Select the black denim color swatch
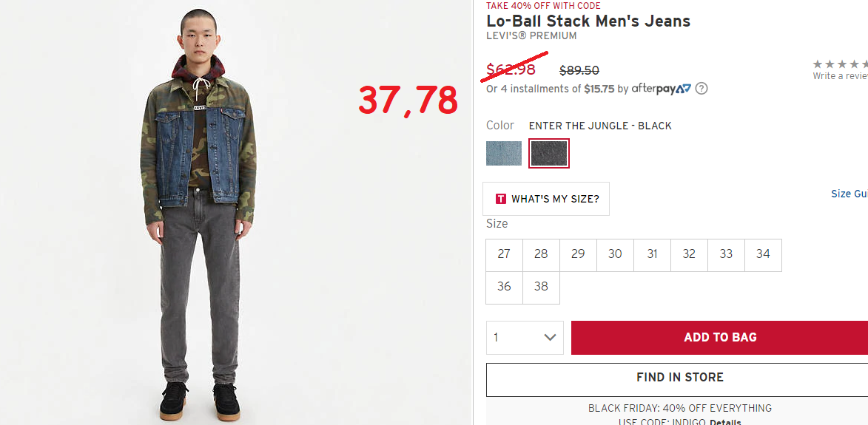 (x=548, y=153)
